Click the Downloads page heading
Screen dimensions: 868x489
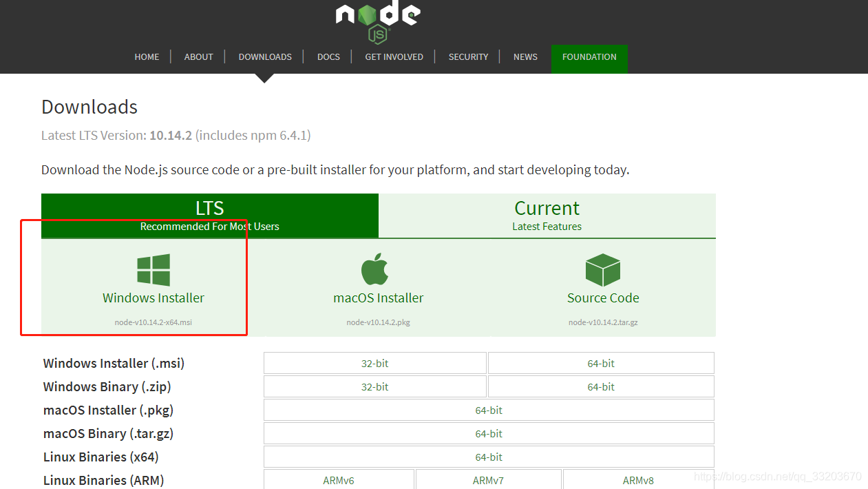pyautogui.click(x=89, y=107)
